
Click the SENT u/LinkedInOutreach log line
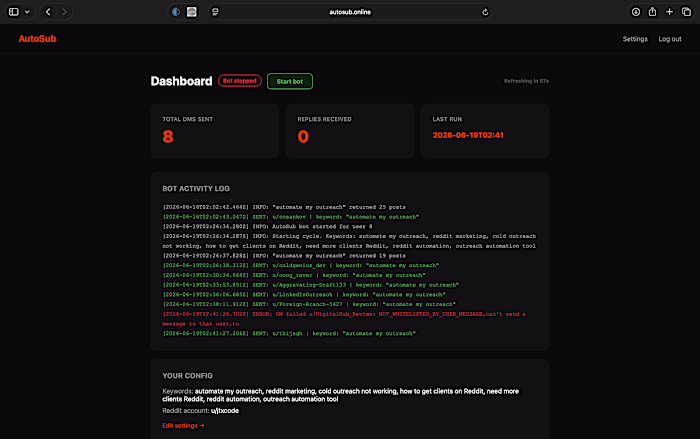[304, 295]
